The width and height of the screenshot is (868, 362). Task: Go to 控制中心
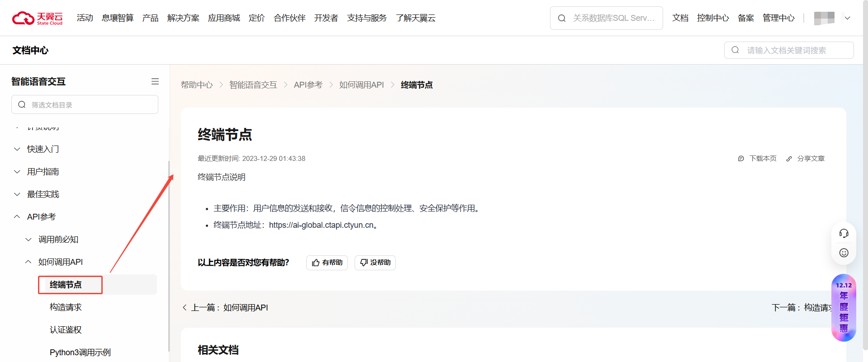pos(713,18)
